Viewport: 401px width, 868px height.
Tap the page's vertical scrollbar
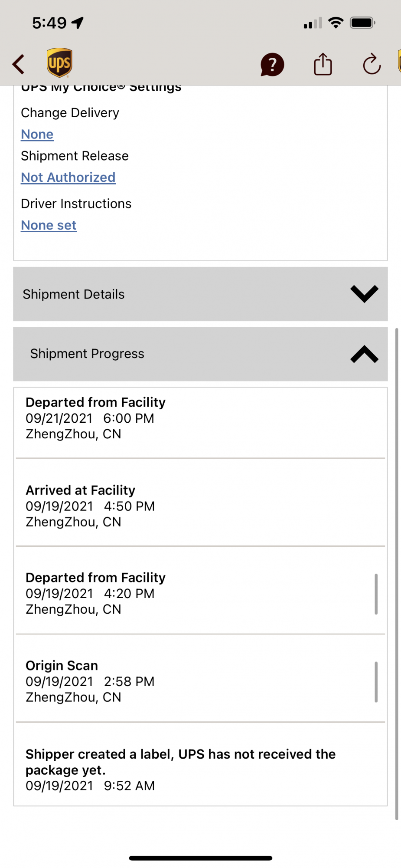pyautogui.click(x=396, y=573)
